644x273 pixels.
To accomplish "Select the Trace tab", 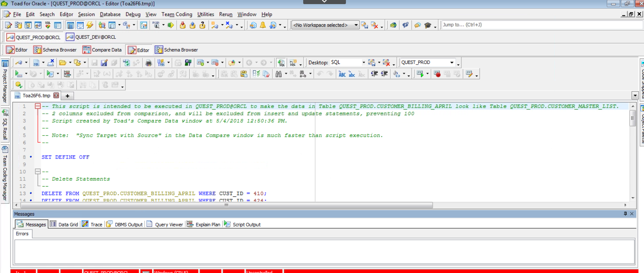I will tap(92, 224).
